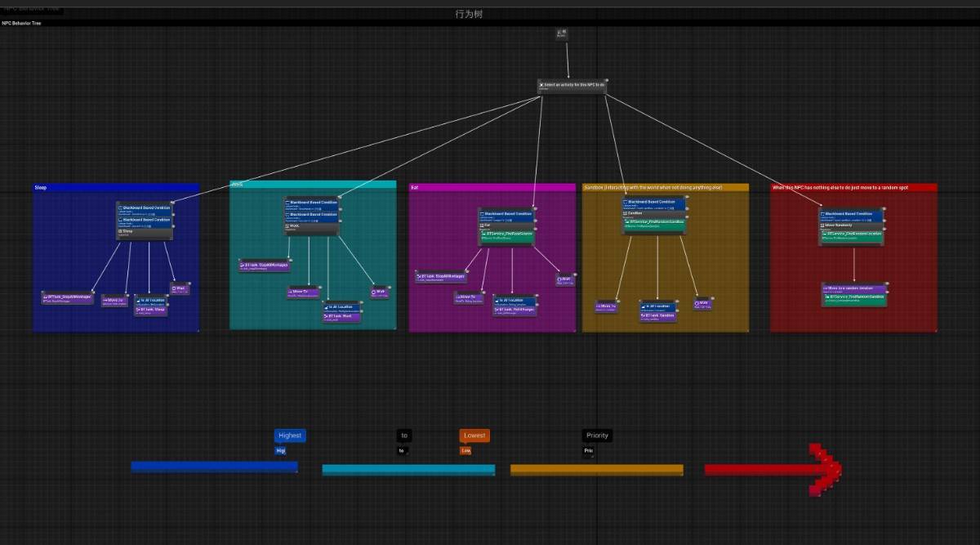The height and width of the screenshot is (545, 980).
Task: Select the Move To node in Sandbox group
Action: [x=606, y=307]
